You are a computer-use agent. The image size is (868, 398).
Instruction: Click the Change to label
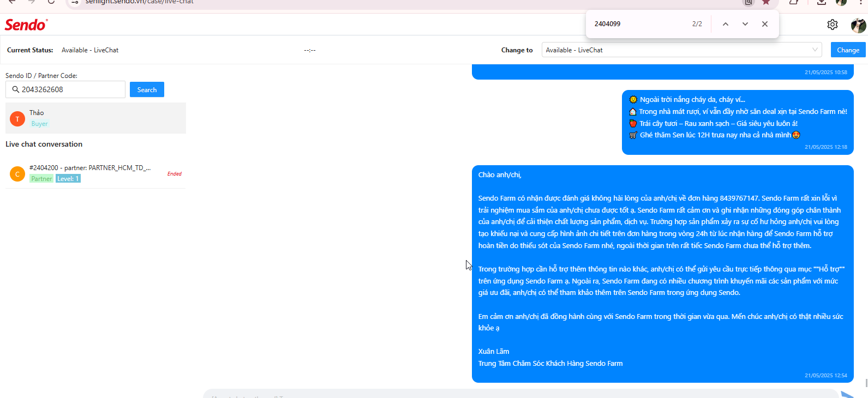coord(517,50)
